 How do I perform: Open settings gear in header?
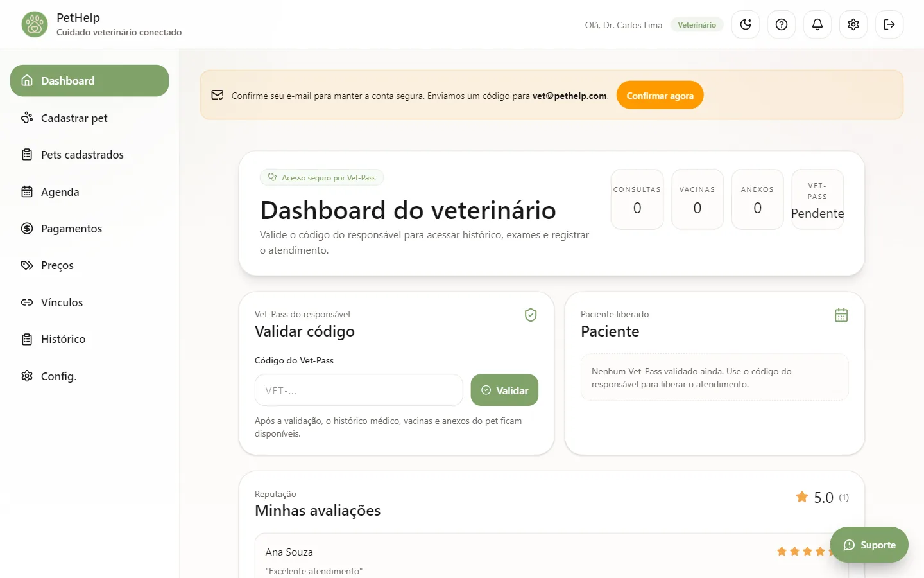853,24
